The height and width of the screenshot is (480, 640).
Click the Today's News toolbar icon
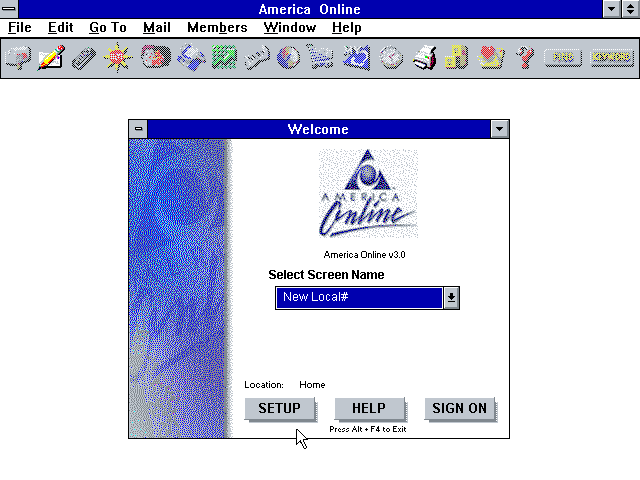[x=257, y=58]
